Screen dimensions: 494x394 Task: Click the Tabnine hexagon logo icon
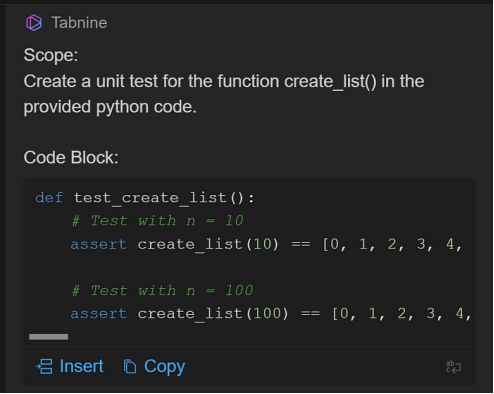tap(34, 23)
